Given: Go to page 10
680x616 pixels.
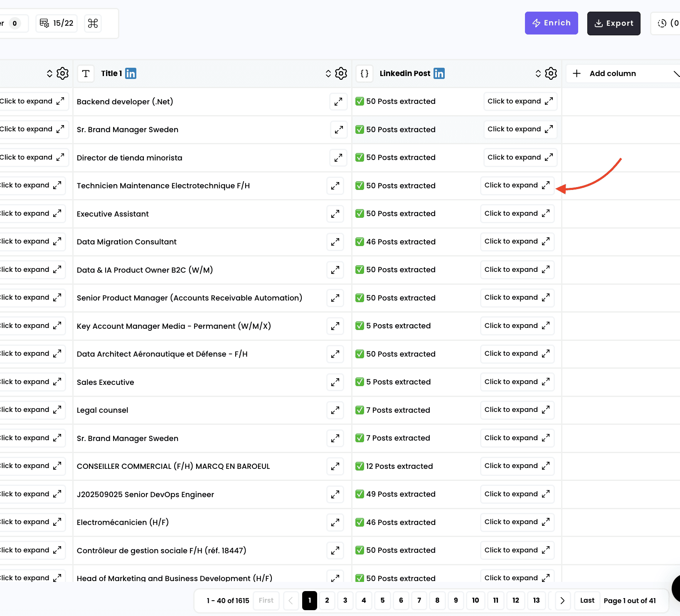Looking at the screenshot, I should (x=476, y=601).
